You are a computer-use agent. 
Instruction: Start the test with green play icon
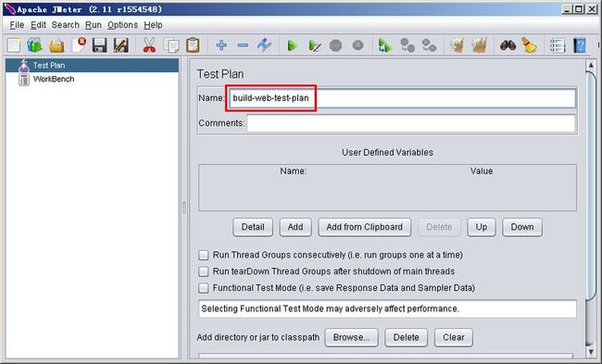[293, 45]
